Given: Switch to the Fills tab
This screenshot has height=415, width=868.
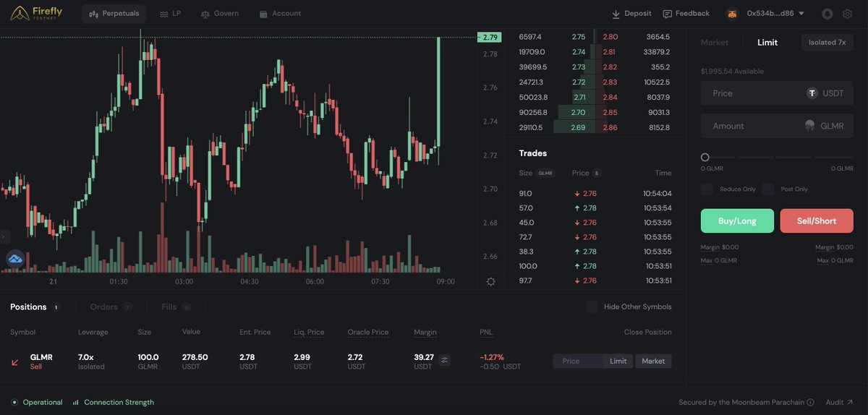Looking at the screenshot, I should coord(176,307).
